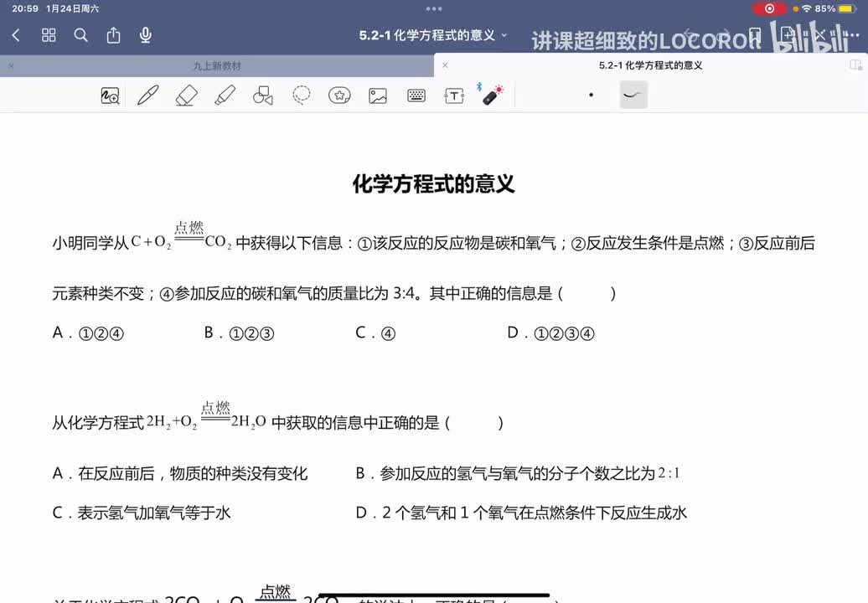
Task: Select the Shapes tool
Action: tap(263, 95)
